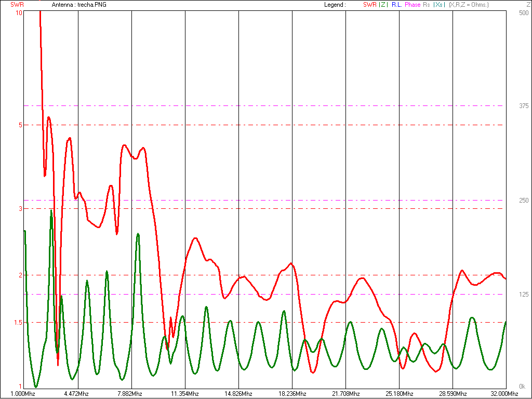
Task: Click the SWR axis value 3
Action: click(x=21, y=209)
